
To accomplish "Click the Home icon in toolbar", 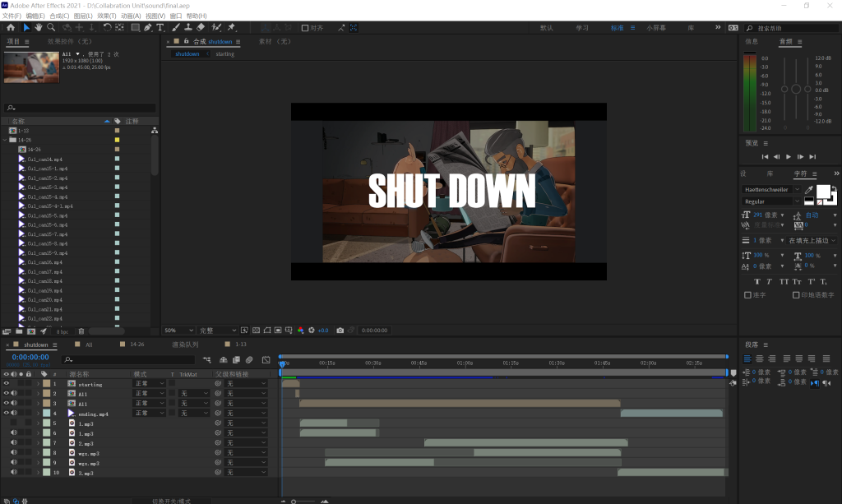I will click(x=11, y=27).
